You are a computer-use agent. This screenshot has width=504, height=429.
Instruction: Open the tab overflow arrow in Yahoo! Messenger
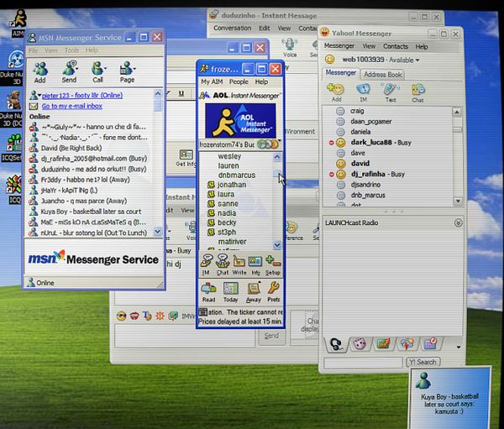459,347
